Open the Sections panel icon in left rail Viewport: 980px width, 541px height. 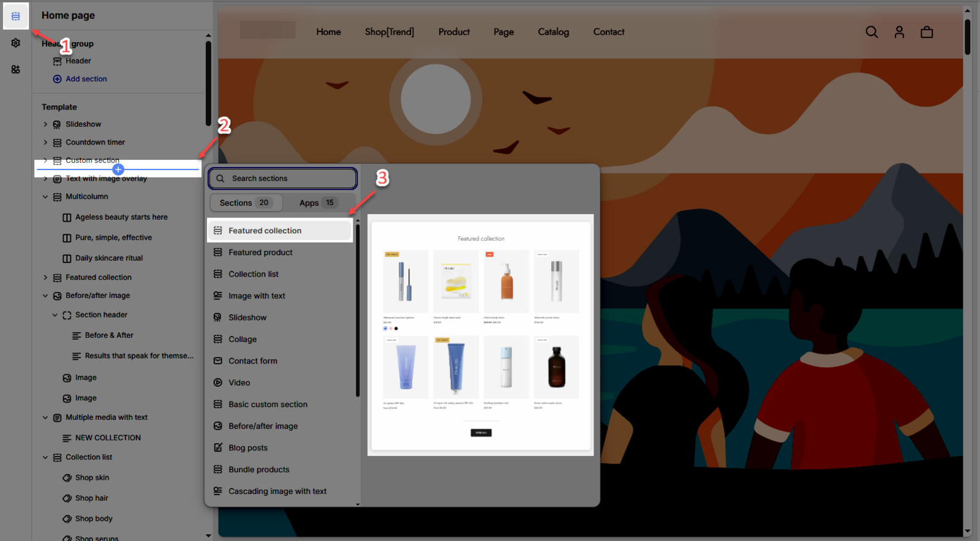point(16,17)
